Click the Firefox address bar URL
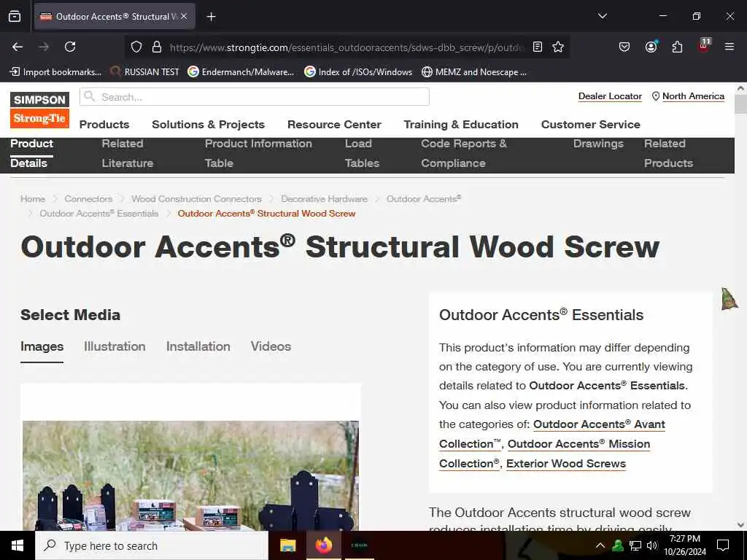 click(347, 47)
